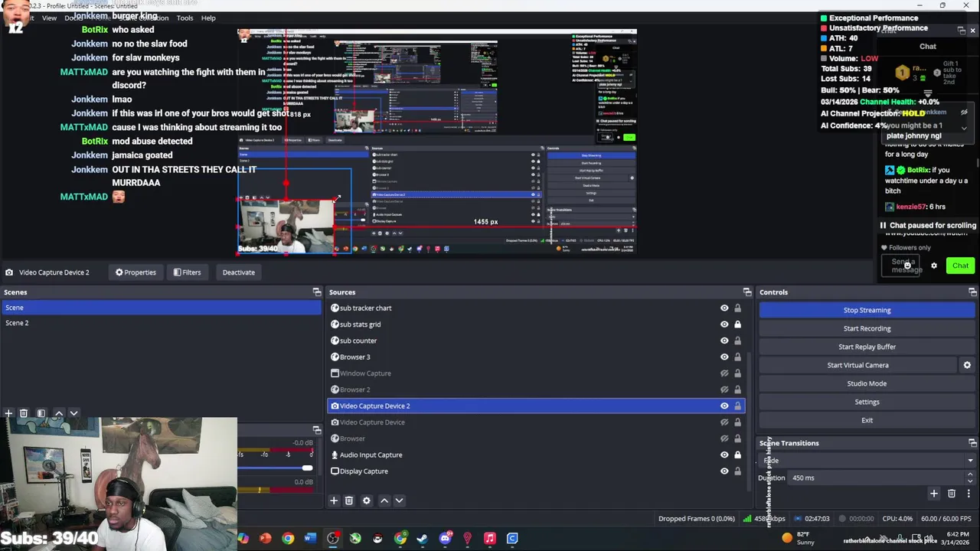Click Start Virtual Camera
980x551 pixels.
tap(857, 365)
